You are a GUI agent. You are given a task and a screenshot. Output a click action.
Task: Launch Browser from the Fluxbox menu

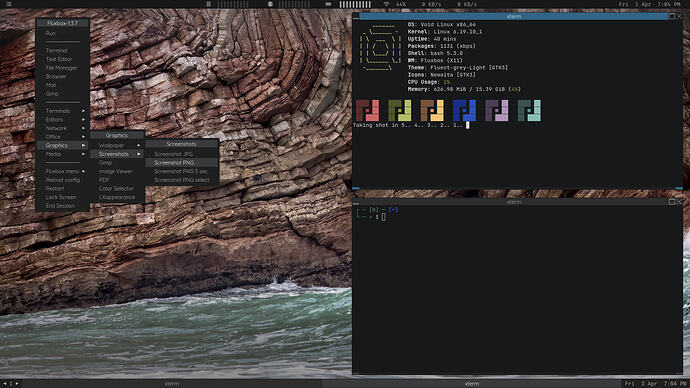click(62, 77)
